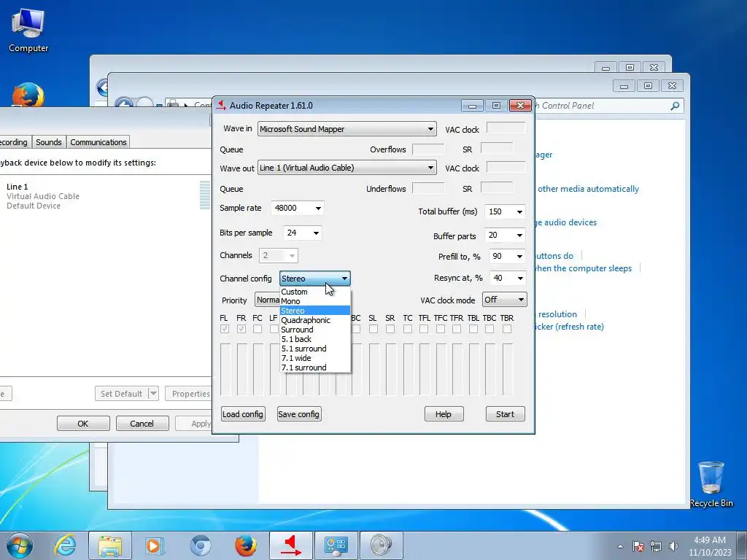Click network tray icon
This screenshot has width=747, height=560.
tap(656, 546)
